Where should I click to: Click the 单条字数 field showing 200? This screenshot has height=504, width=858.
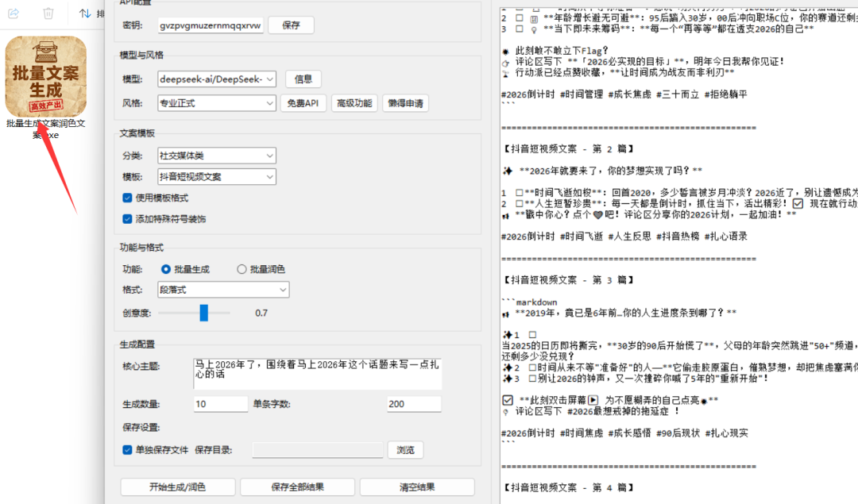tap(414, 404)
